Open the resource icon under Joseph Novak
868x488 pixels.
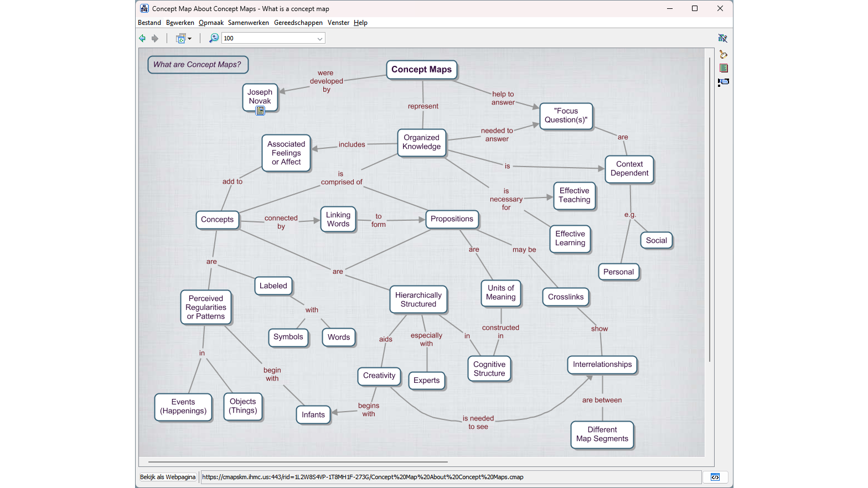click(x=260, y=111)
